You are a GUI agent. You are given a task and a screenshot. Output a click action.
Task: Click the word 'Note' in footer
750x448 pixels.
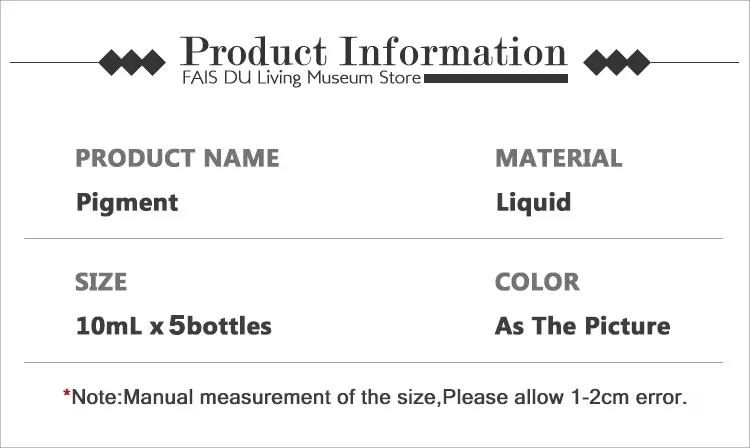click(95, 398)
